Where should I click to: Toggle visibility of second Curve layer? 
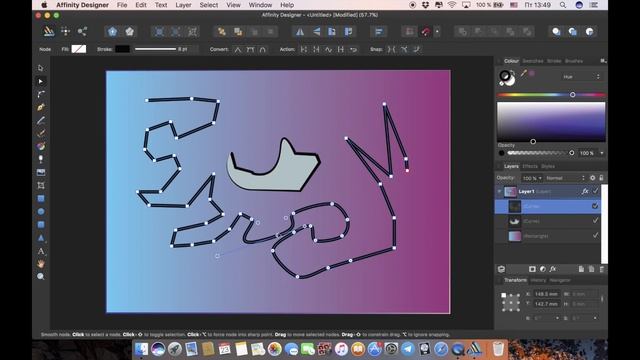pos(595,220)
